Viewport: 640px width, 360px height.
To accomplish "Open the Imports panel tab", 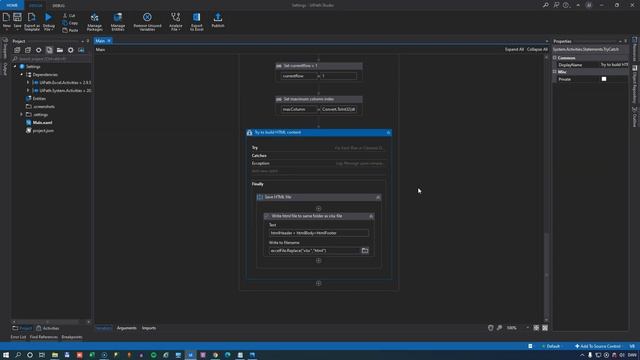I will (149, 328).
